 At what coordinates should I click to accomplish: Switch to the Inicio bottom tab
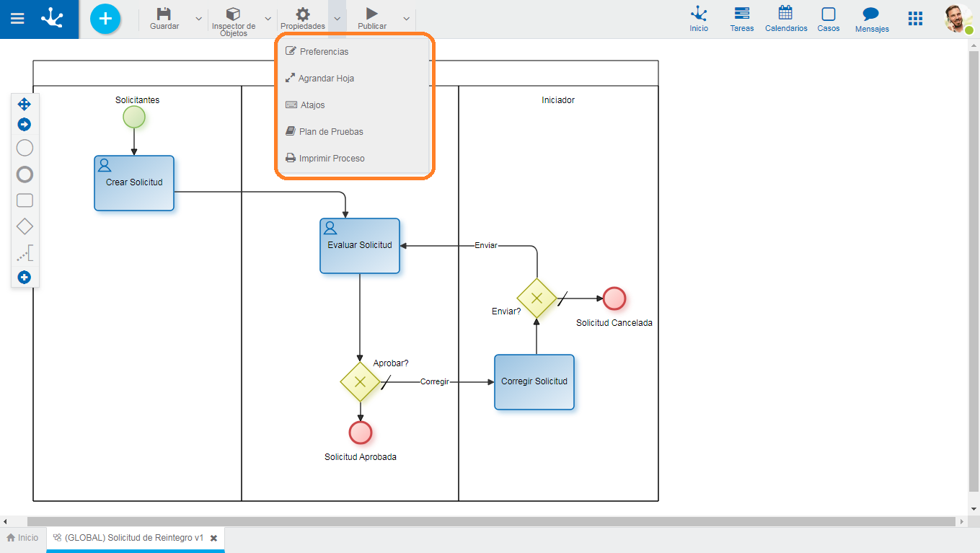point(22,538)
